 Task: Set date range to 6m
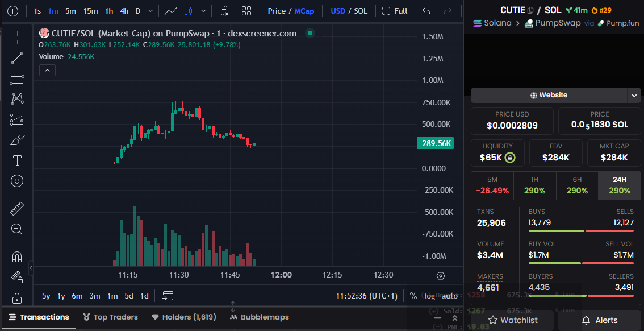click(77, 296)
